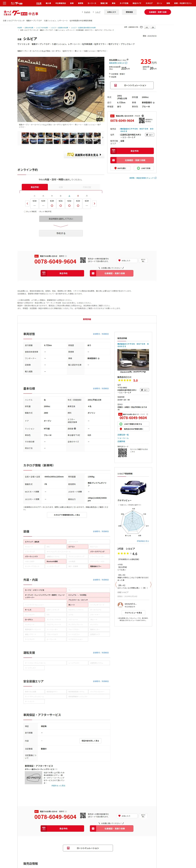This screenshot has width=196, height=868.
Task: Open 装備略号/用語解説 link beside 車両状態
Action: coord(101,334)
